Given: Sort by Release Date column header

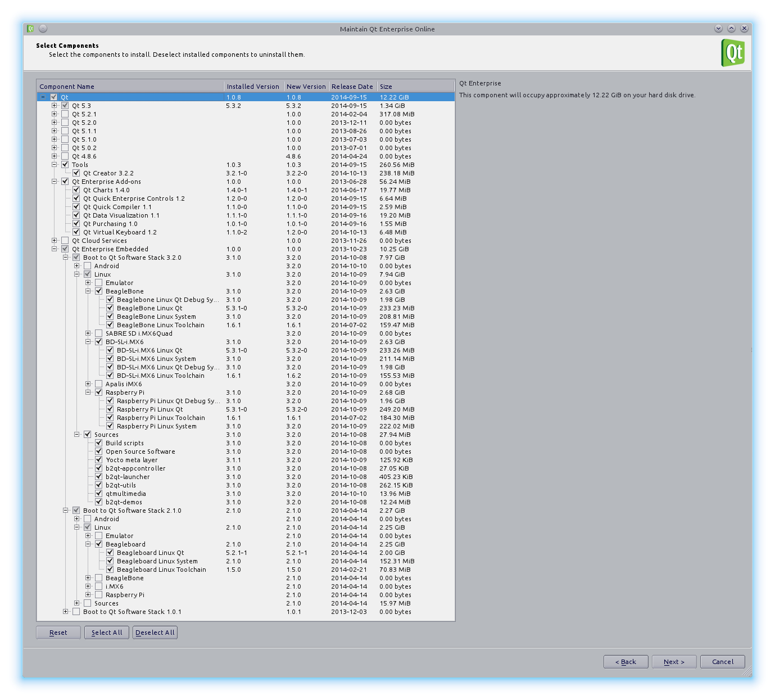Looking at the screenshot, I should click(x=352, y=87).
